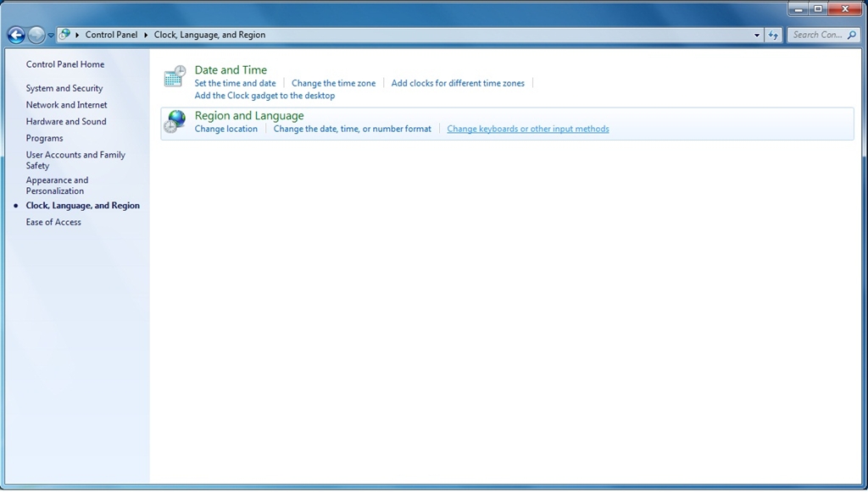
Task: Go to Control Panel Home
Action: 64,64
